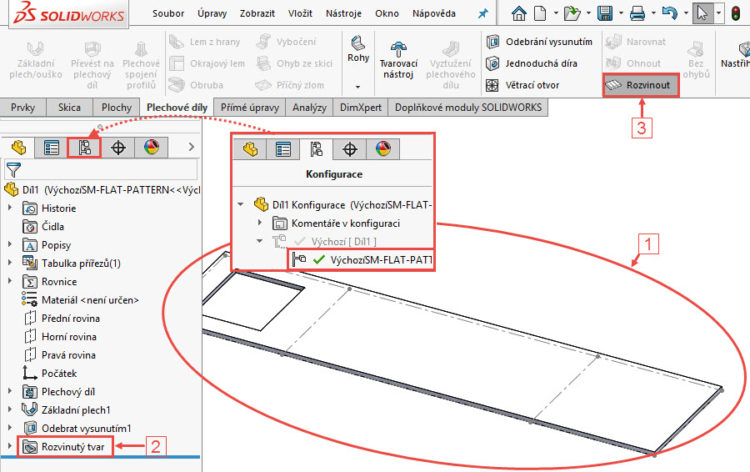Click Lem z hrany tool
Image resolution: width=750 pixels, height=472 pixels.
[x=204, y=42]
